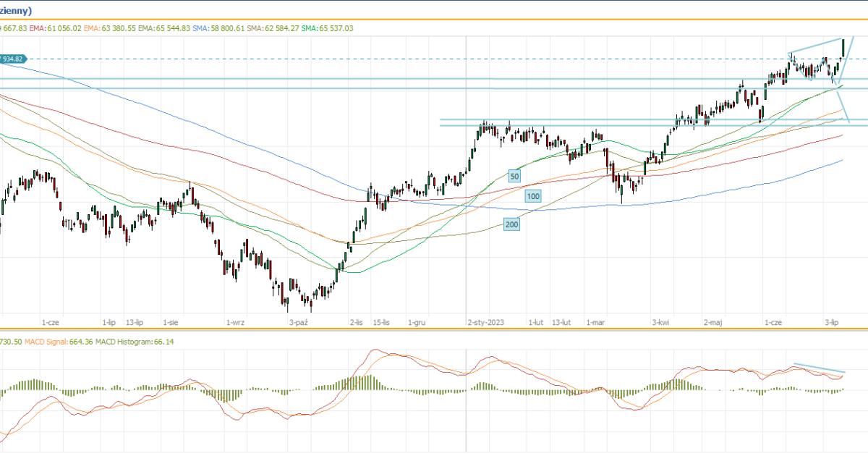Viewport: 868px width, 456px height.
Task: Click the 100 moving average label
Action: click(533, 196)
